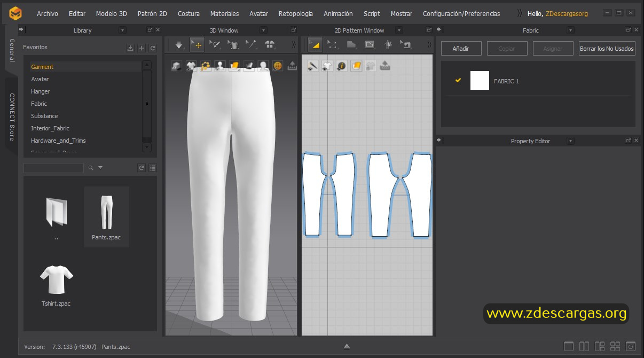This screenshot has height=358, width=644.
Task: Activate the pin needle tool
Action: point(251,45)
